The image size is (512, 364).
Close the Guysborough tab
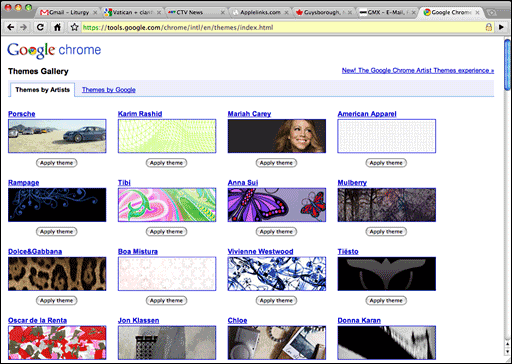350,12
